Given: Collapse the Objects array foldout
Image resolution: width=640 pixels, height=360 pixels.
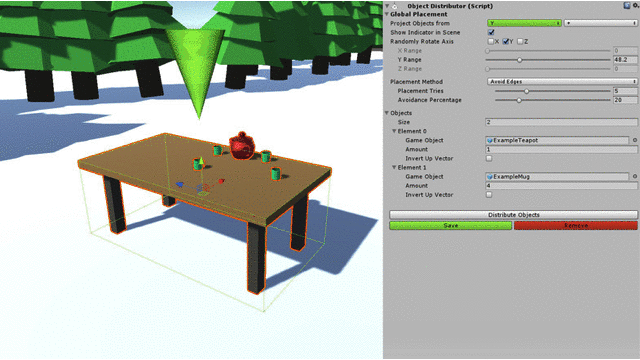Looking at the screenshot, I should pos(387,113).
